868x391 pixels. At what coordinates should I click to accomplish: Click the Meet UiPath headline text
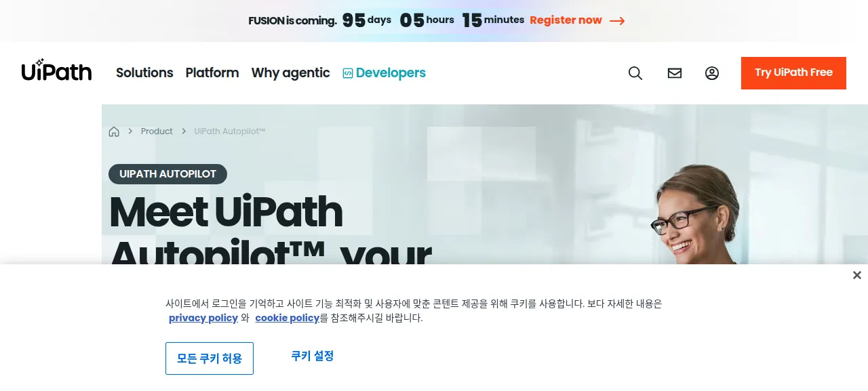click(x=226, y=212)
